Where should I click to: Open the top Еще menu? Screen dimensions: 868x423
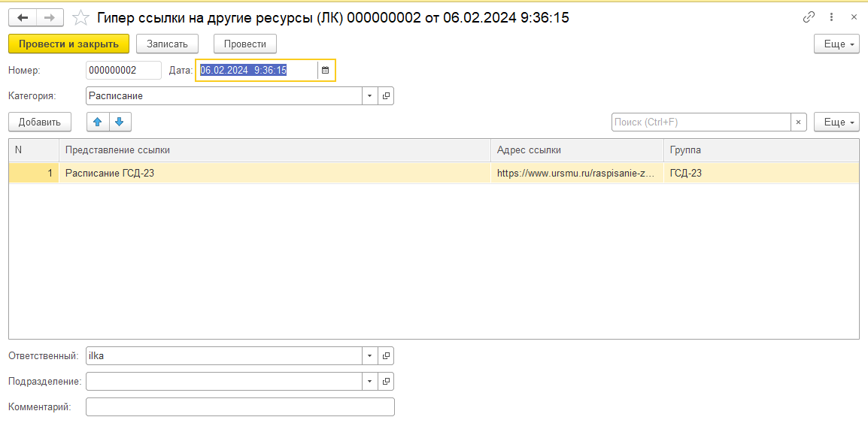[836, 44]
